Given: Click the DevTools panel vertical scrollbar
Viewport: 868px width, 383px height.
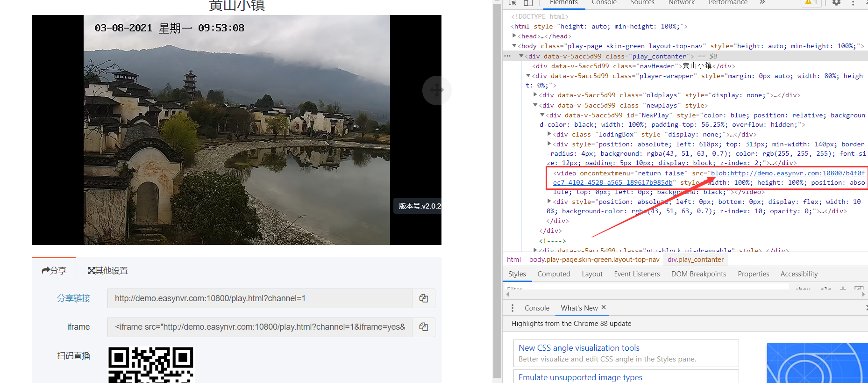Looking at the screenshot, I should (x=497, y=192).
